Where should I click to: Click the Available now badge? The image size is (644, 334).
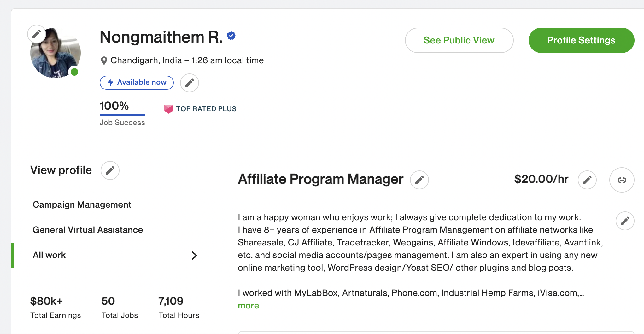tap(137, 83)
